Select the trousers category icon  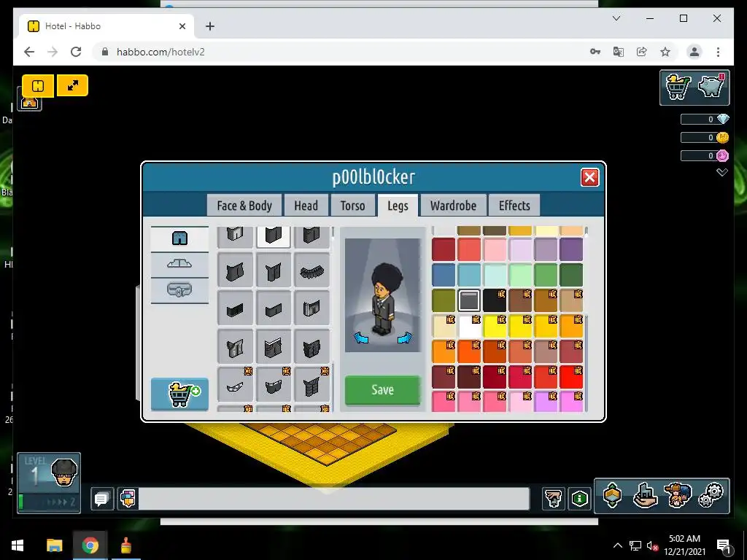[x=179, y=238]
